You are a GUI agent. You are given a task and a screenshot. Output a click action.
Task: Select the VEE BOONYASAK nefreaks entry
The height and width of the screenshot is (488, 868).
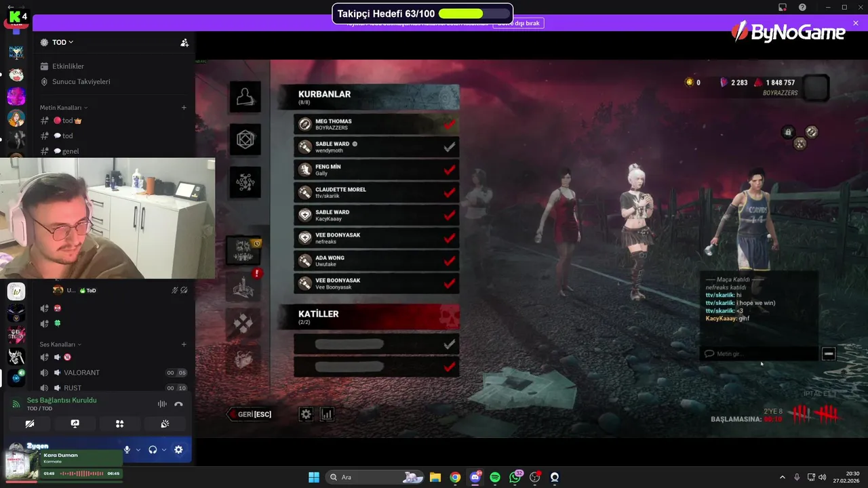[x=376, y=238]
